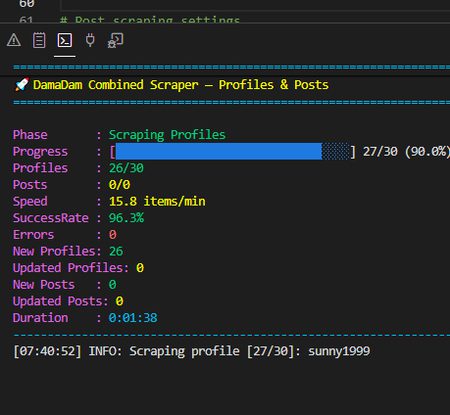Open the Ports plug icon panel
The image size is (450, 415).
pyautogui.click(x=90, y=40)
